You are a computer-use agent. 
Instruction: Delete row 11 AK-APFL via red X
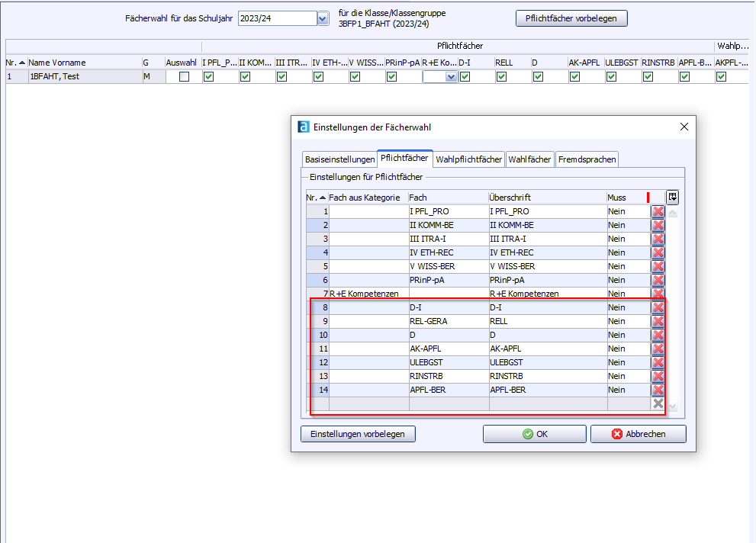[658, 349]
